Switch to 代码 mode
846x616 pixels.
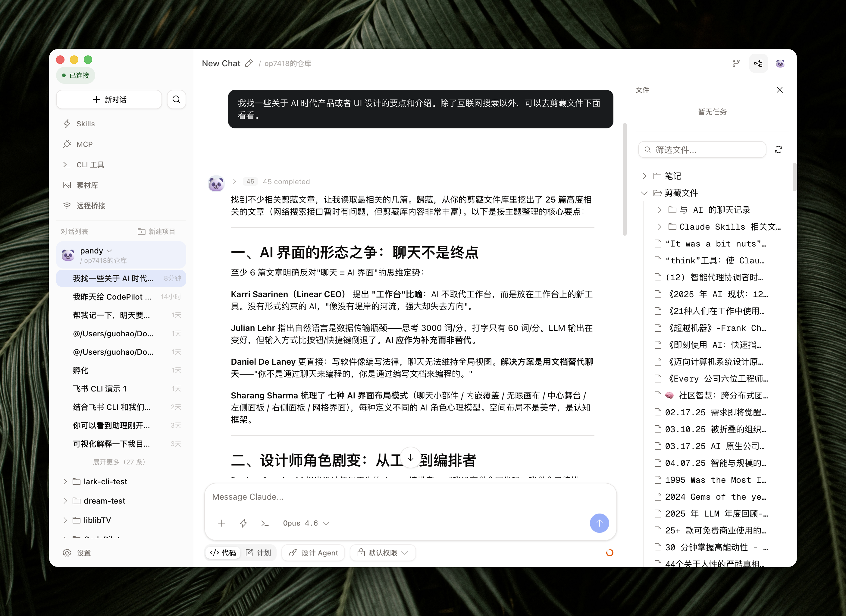[x=223, y=553]
